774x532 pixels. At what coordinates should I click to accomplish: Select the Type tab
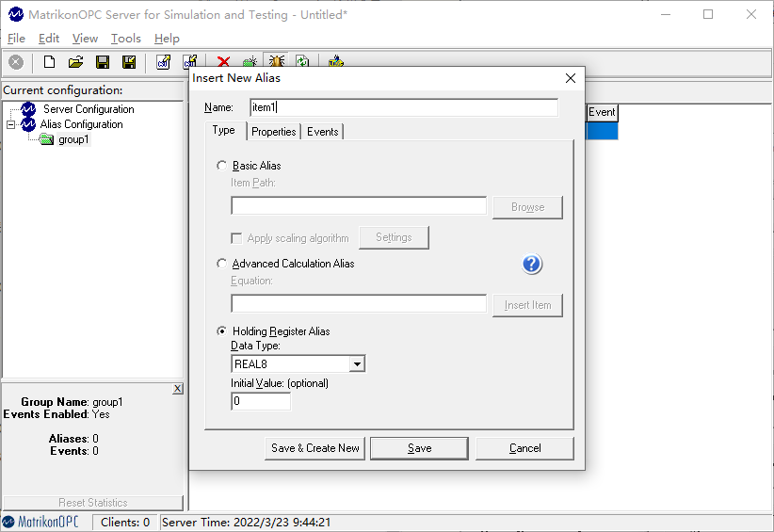click(223, 130)
